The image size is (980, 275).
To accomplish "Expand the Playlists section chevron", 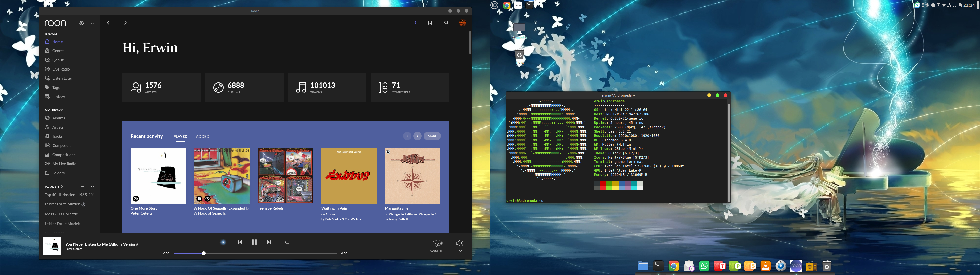I will (x=62, y=186).
